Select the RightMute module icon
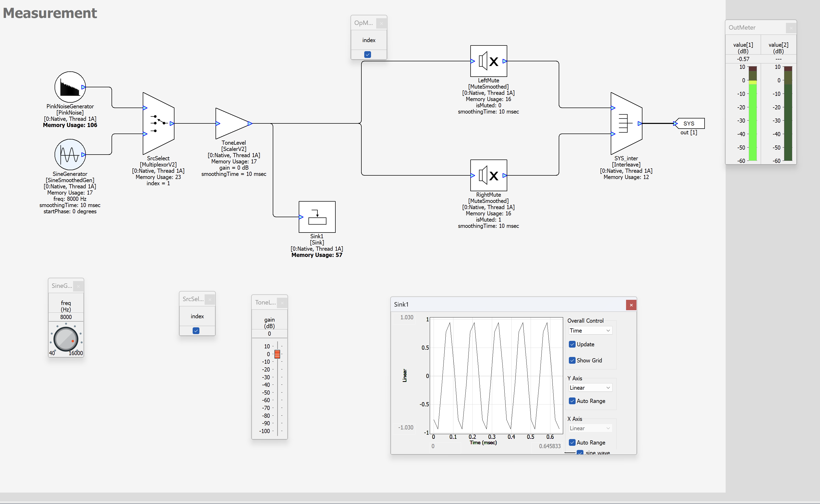 pos(489,175)
